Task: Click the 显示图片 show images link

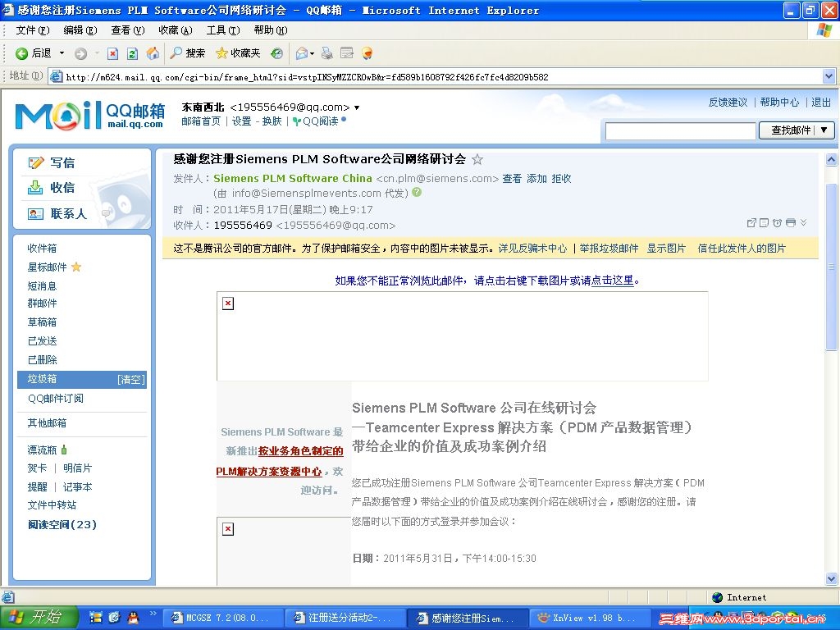Action: point(666,248)
